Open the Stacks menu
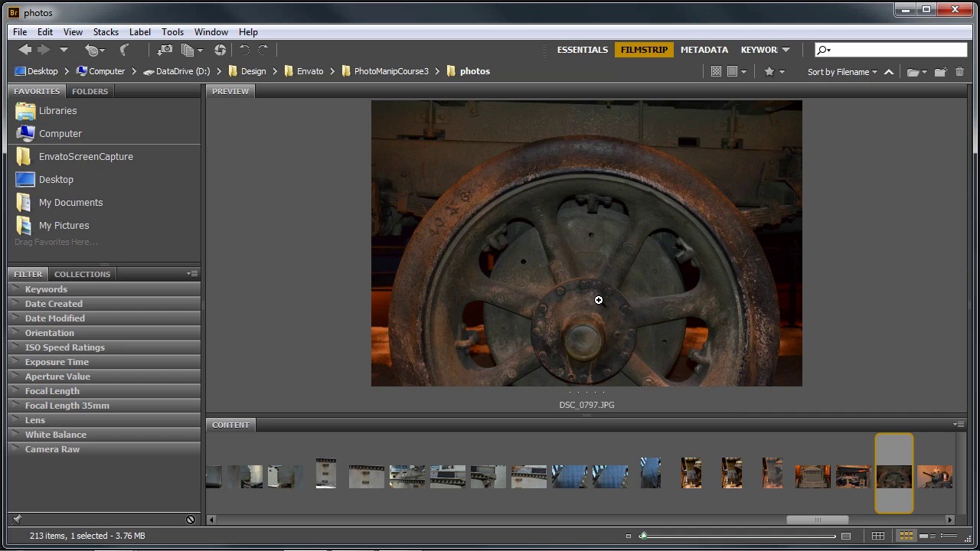Image resolution: width=980 pixels, height=551 pixels. pos(106,32)
